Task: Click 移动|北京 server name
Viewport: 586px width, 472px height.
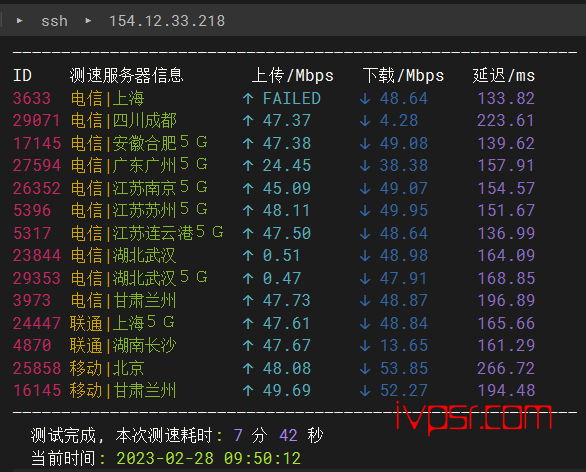Action: tap(107, 368)
